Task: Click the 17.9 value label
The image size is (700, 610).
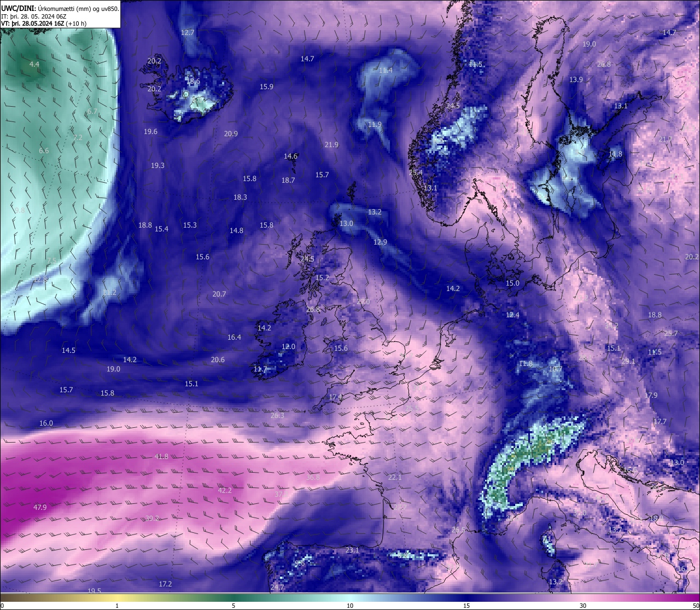Action: pyautogui.click(x=651, y=395)
